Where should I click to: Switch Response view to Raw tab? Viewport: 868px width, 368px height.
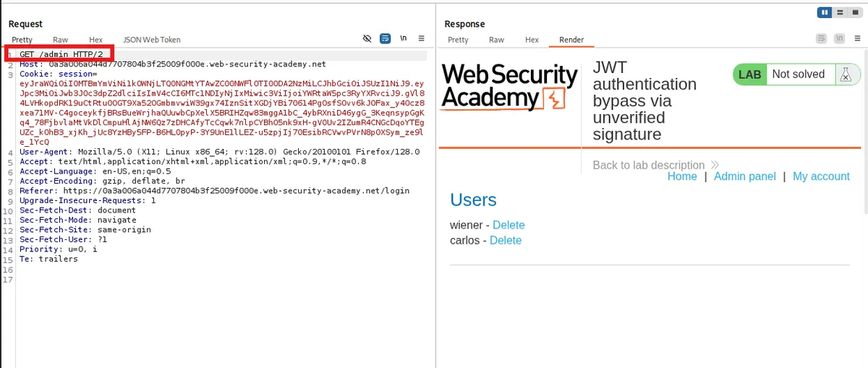tap(496, 40)
